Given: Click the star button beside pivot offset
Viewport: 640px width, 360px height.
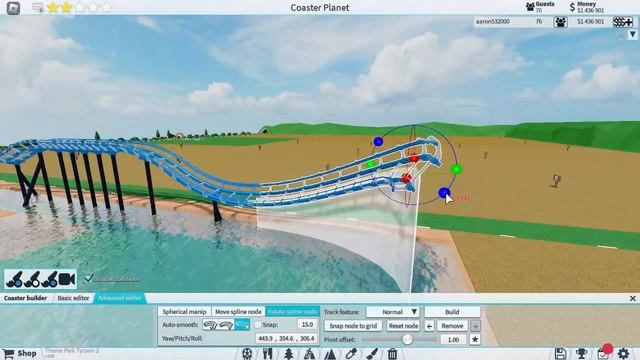Looking at the screenshot, I should click(475, 339).
